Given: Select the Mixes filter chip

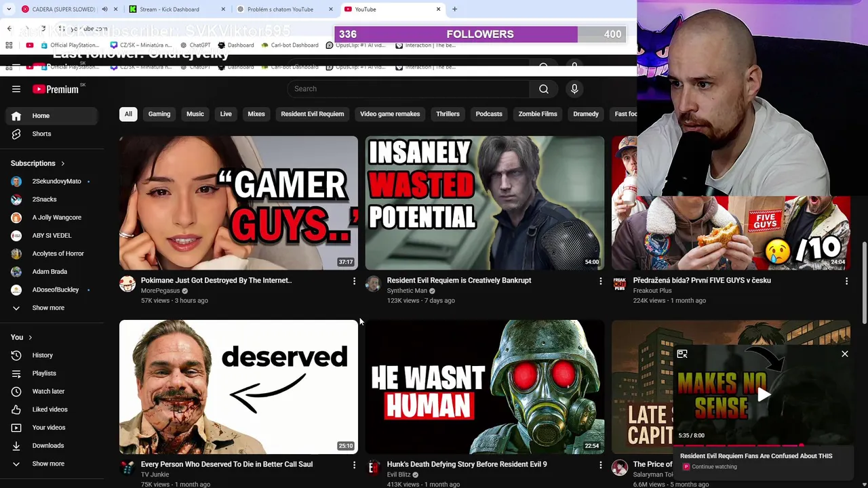Looking at the screenshot, I should pos(256,114).
